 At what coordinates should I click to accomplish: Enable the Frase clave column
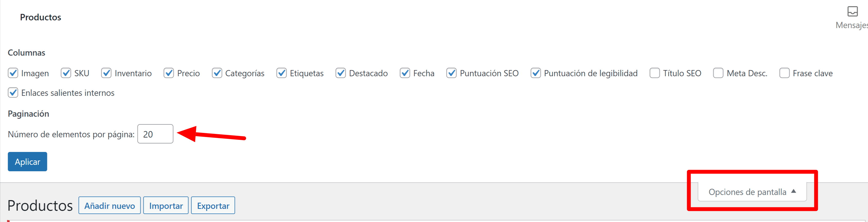coord(784,73)
